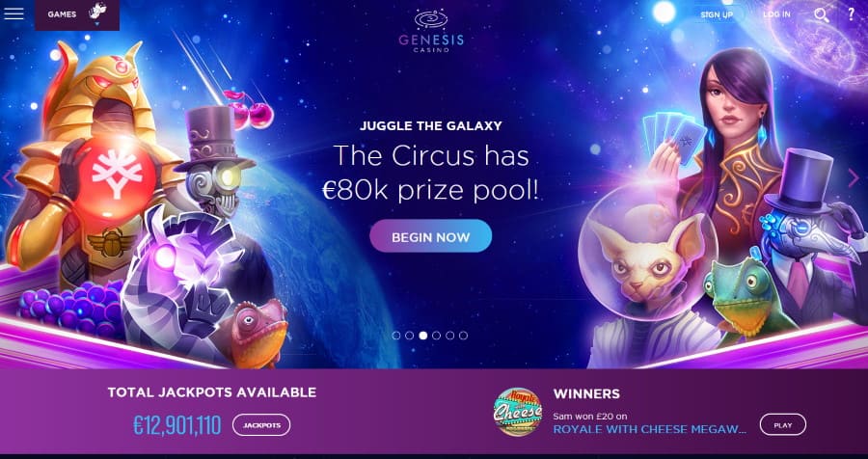Select the first carousel dot

coord(395,335)
